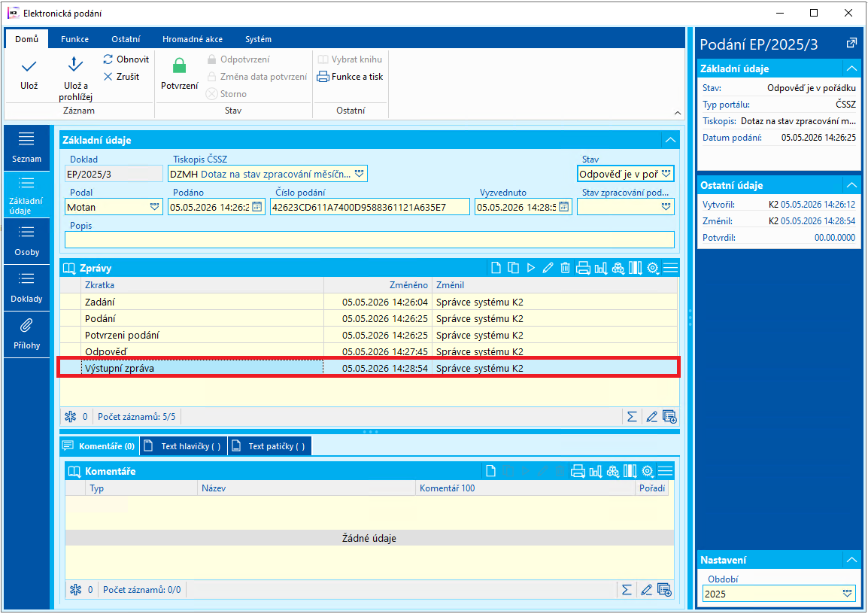Click the play icon in Zprávy toolbar
The width and height of the screenshot is (868, 614).
(531, 268)
